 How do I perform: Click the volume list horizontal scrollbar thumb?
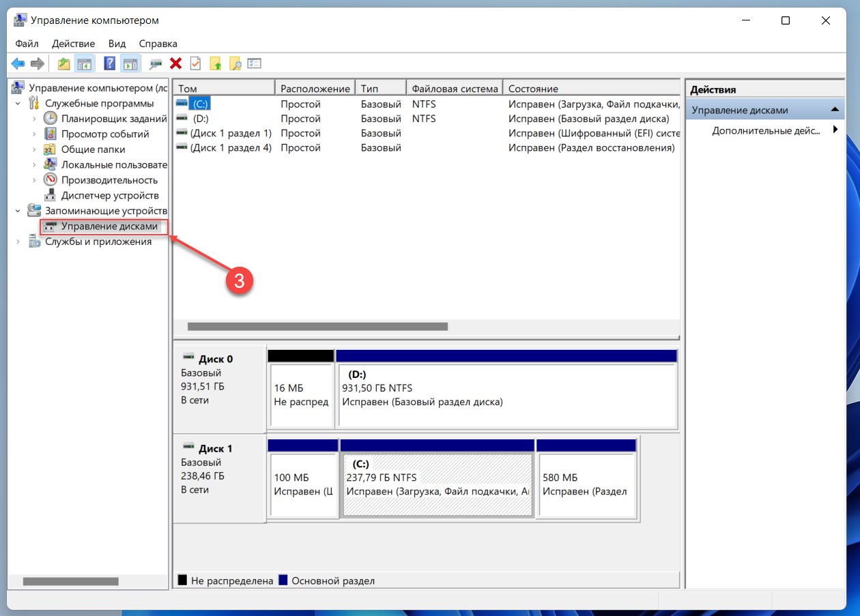coord(317,327)
